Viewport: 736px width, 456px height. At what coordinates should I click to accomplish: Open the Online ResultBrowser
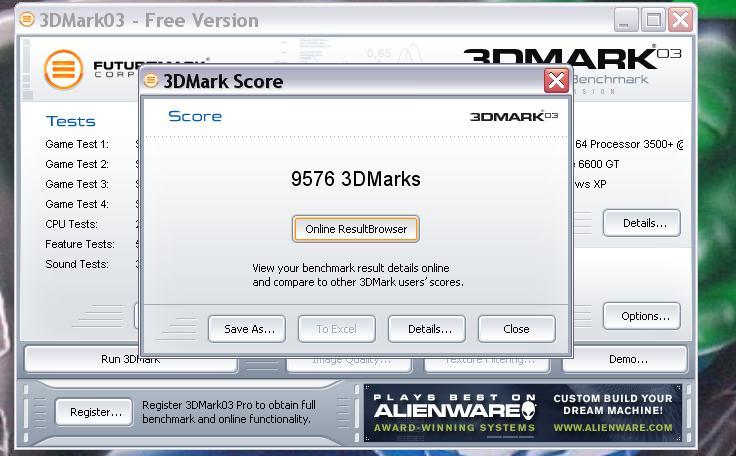[355, 229]
